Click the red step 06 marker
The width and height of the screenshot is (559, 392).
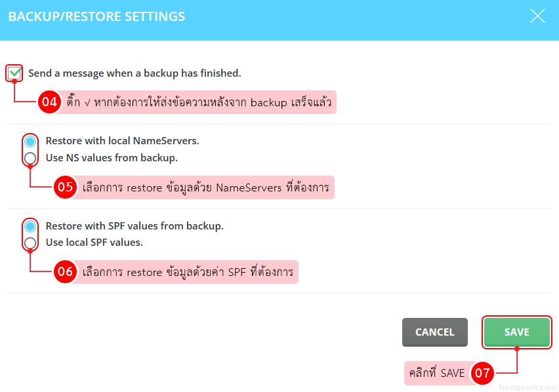pos(65,272)
